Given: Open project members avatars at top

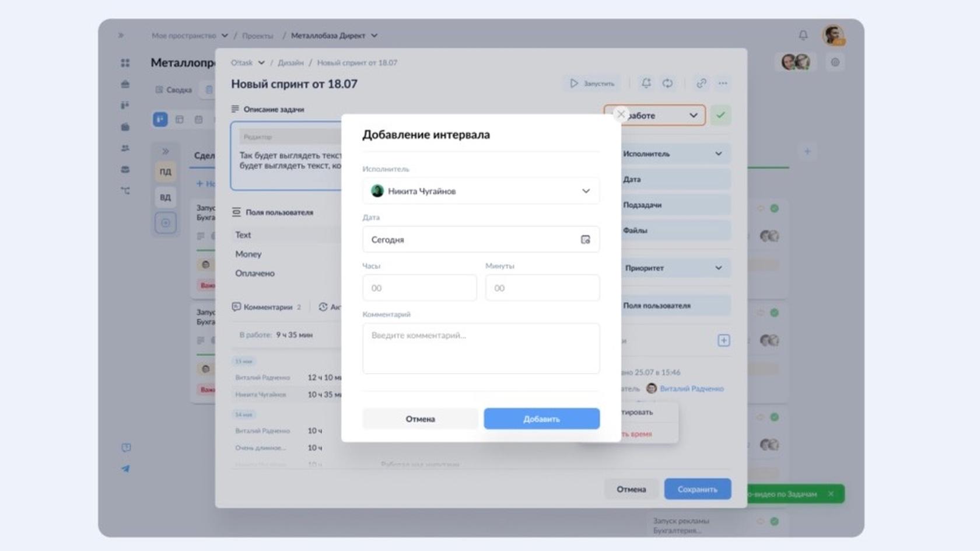Looking at the screenshot, I should pyautogui.click(x=796, y=62).
